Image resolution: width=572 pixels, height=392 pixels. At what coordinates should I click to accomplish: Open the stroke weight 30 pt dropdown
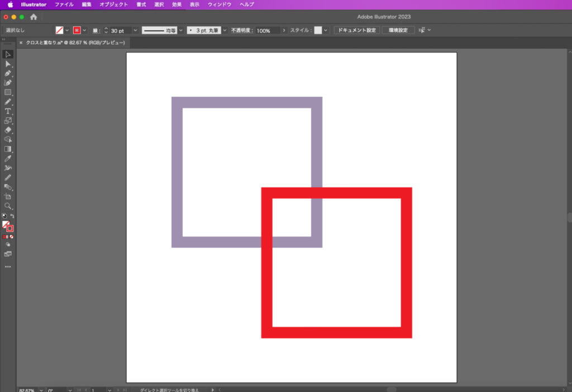[135, 30]
